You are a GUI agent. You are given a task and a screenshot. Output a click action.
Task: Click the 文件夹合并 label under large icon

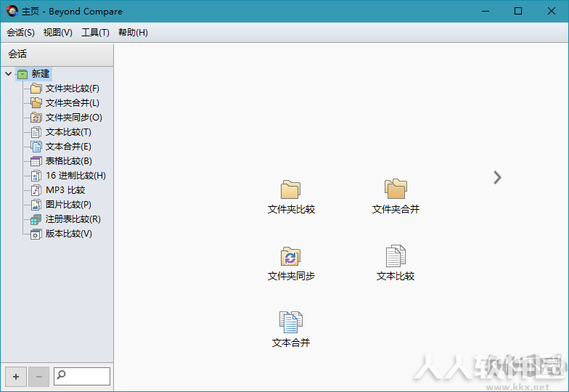(396, 209)
